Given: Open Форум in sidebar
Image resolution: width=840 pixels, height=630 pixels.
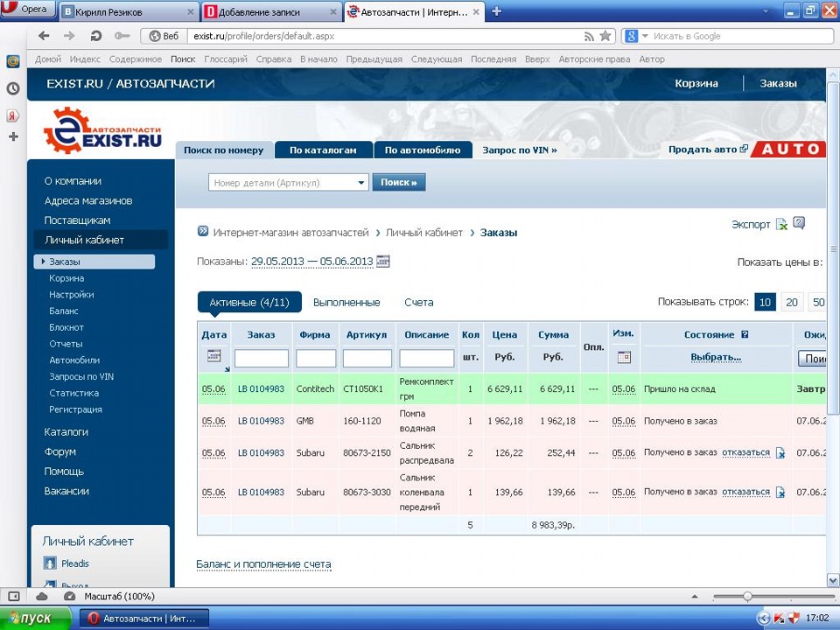Looking at the screenshot, I should (60, 451).
